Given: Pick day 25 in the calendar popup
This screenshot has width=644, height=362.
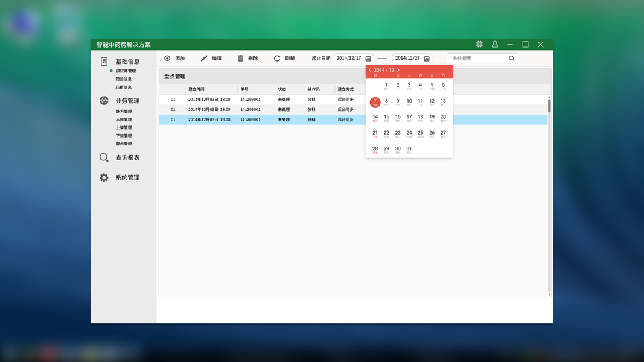Looking at the screenshot, I should pyautogui.click(x=421, y=134).
